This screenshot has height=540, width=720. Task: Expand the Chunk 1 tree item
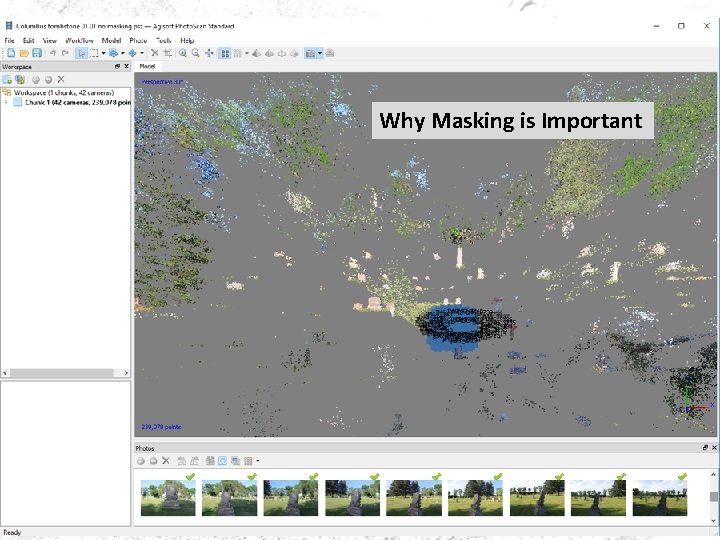pyautogui.click(x=6, y=102)
